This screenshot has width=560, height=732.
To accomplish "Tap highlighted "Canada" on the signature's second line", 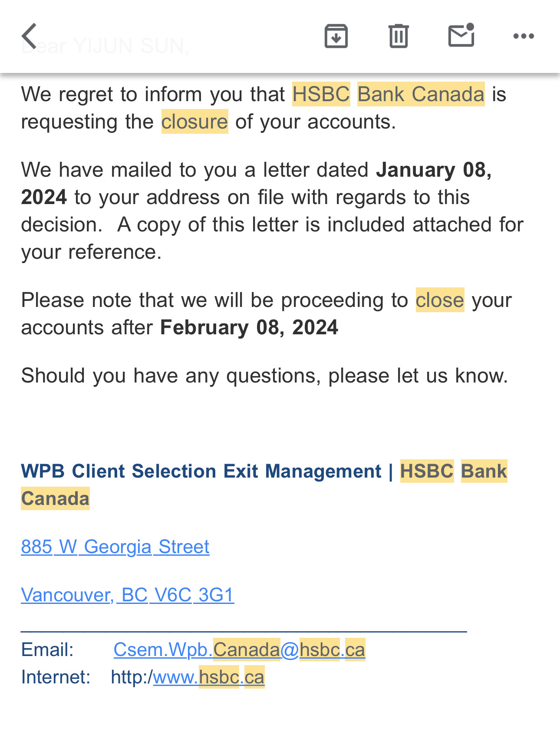I will pos(55,498).
